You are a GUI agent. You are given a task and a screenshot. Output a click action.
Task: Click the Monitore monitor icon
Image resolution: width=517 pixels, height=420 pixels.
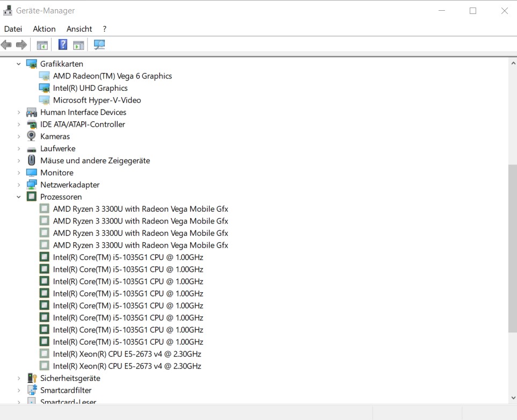coord(32,172)
